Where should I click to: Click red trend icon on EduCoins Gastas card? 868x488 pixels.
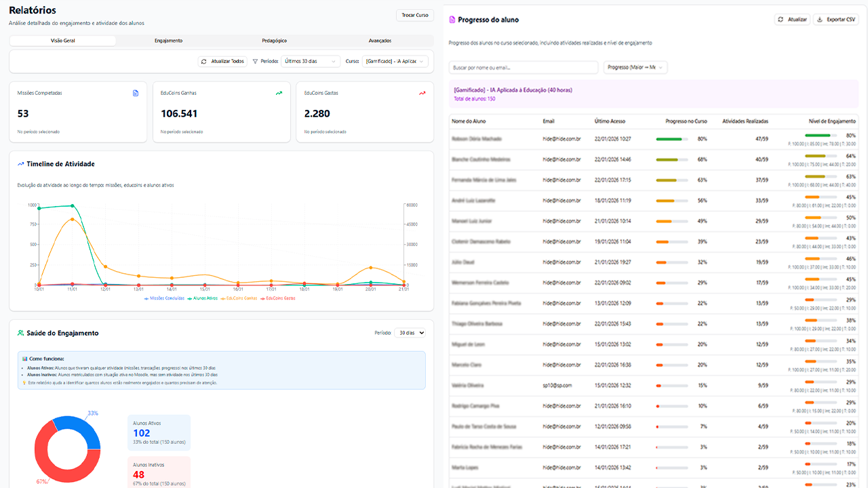(422, 93)
